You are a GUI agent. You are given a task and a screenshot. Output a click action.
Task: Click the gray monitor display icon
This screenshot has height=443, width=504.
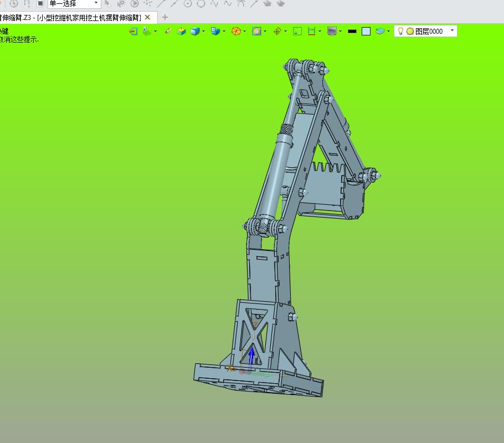pos(332,31)
